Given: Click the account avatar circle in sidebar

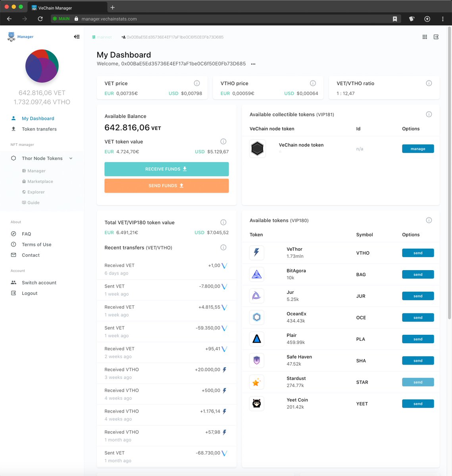Looking at the screenshot, I should 42,66.
